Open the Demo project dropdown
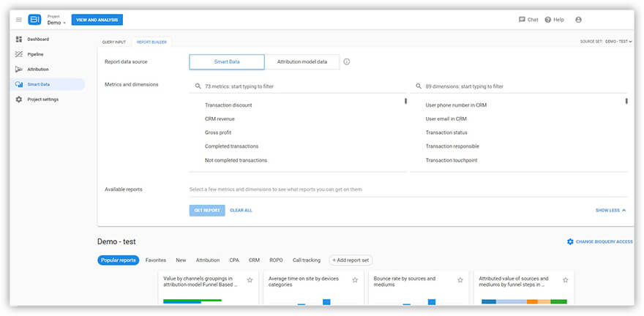 (x=56, y=23)
